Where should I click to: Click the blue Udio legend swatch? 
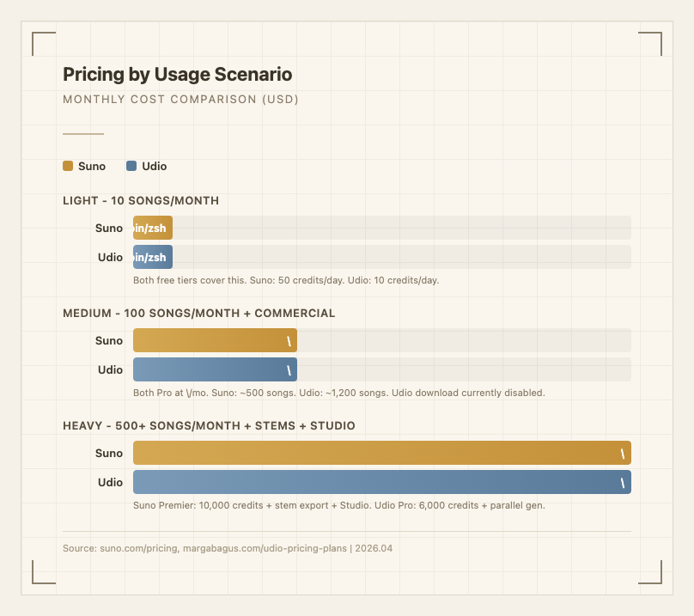tap(131, 166)
